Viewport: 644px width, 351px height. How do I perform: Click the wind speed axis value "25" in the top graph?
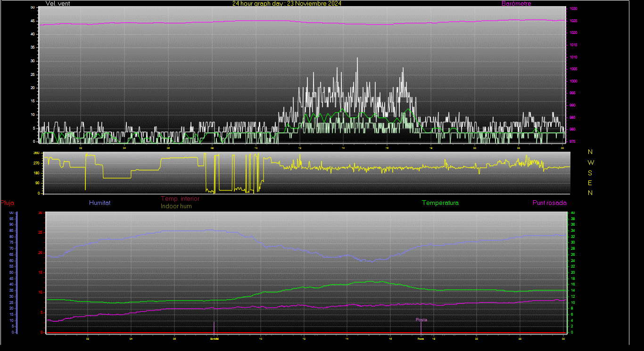33,74
